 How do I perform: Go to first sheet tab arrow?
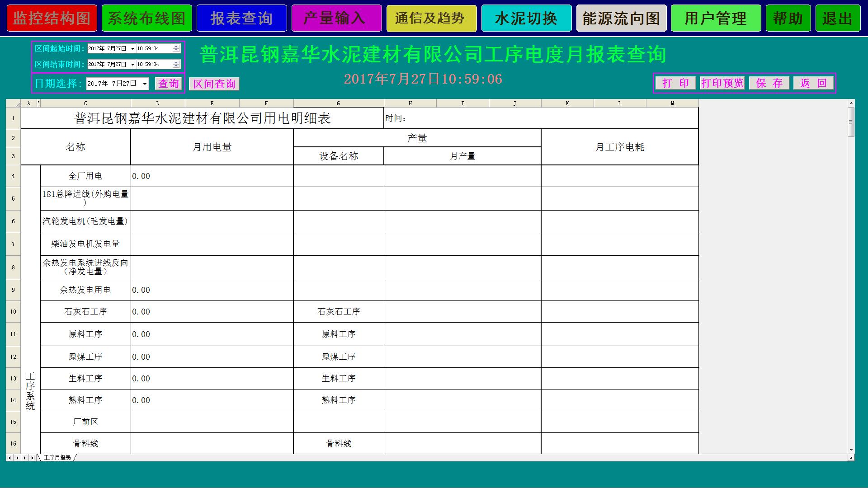click(9, 458)
